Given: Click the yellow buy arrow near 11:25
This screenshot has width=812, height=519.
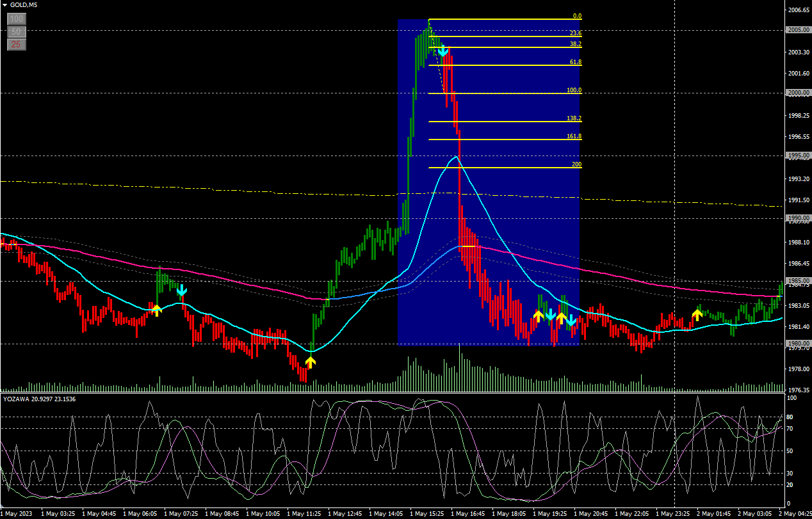Looking at the screenshot, I should coord(311,362).
